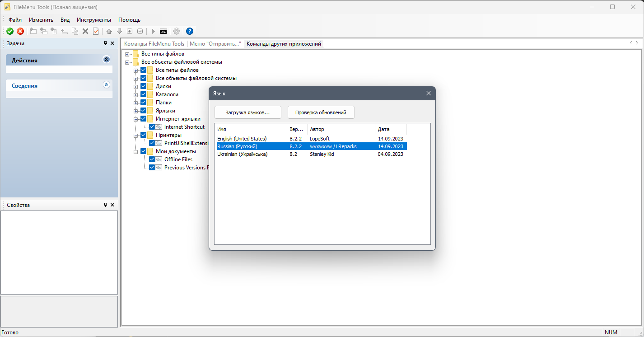Select the Previous Versions tree item
Image resolution: width=644 pixels, height=337 pixels.
point(186,168)
